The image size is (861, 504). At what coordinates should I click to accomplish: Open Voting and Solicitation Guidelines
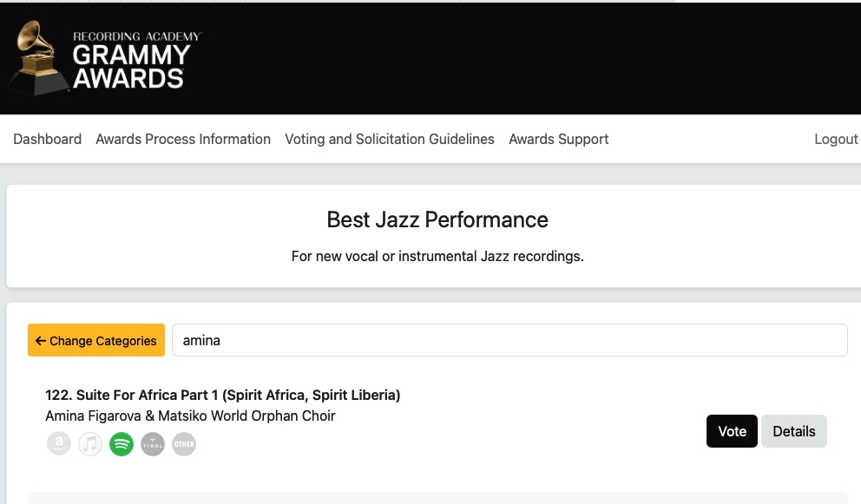[390, 139]
